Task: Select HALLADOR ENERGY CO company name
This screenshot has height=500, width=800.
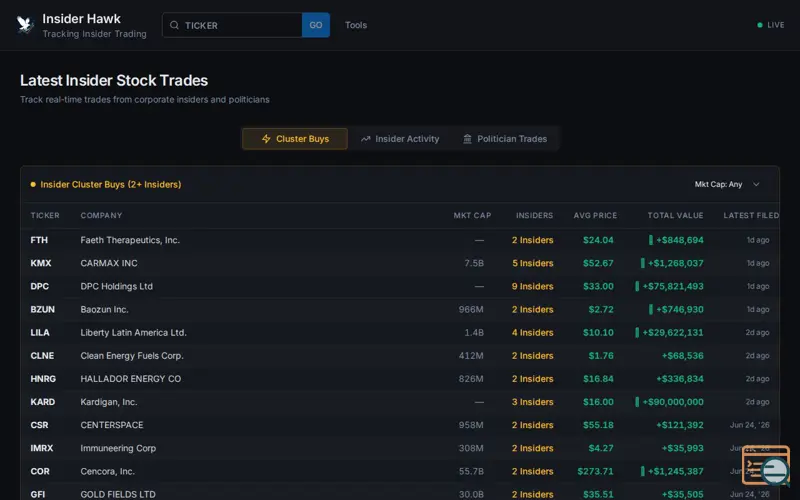Action: click(x=131, y=379)
